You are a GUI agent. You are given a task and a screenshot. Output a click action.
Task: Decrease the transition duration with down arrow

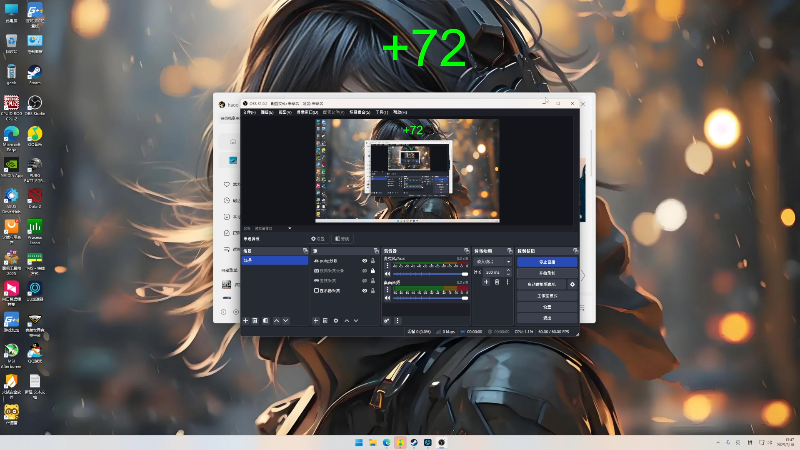(x=508, y=274)
